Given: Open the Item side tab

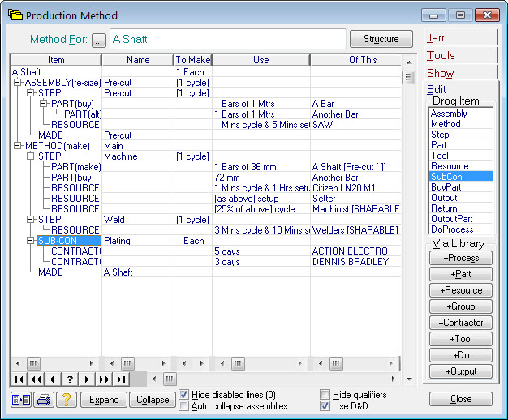Looking at the screenshot, I should pyautogui.click(x=460, y=37).
